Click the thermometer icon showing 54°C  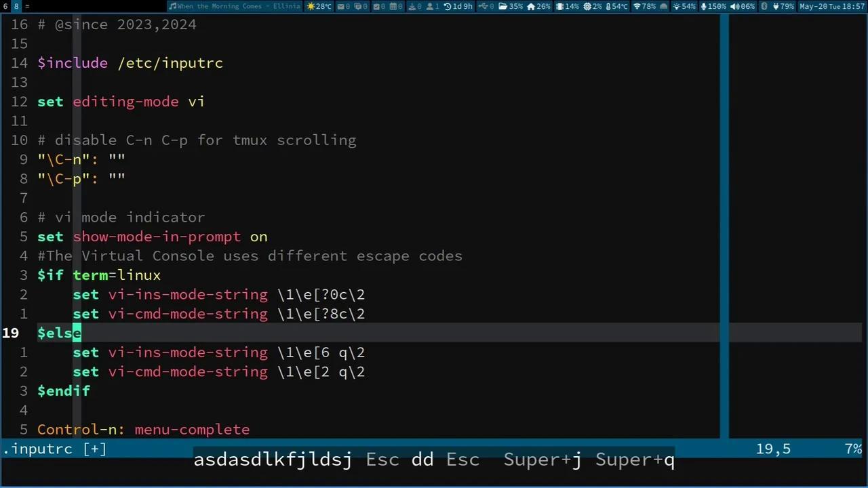tap(607, 6)
